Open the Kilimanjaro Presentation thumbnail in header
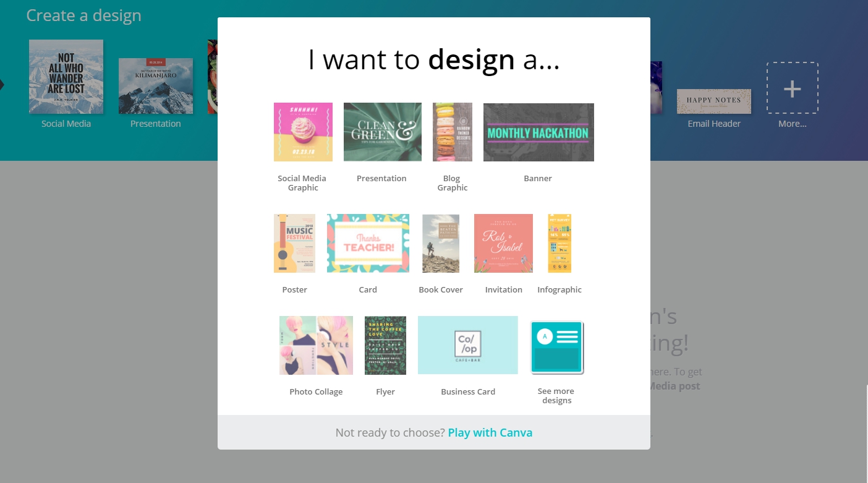Image resolution: width=868 pixels, height=483 pixels. (156, 86)
